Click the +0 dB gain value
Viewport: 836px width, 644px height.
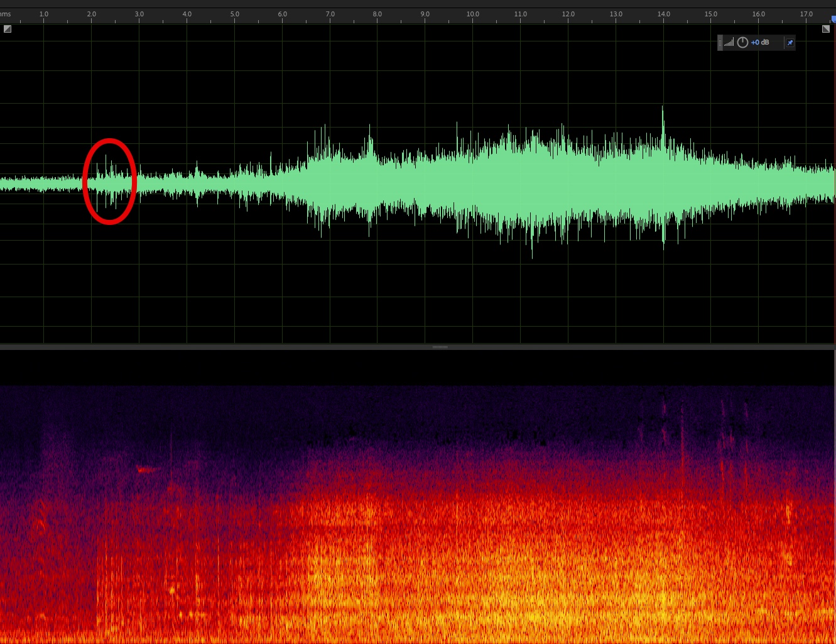760,42
